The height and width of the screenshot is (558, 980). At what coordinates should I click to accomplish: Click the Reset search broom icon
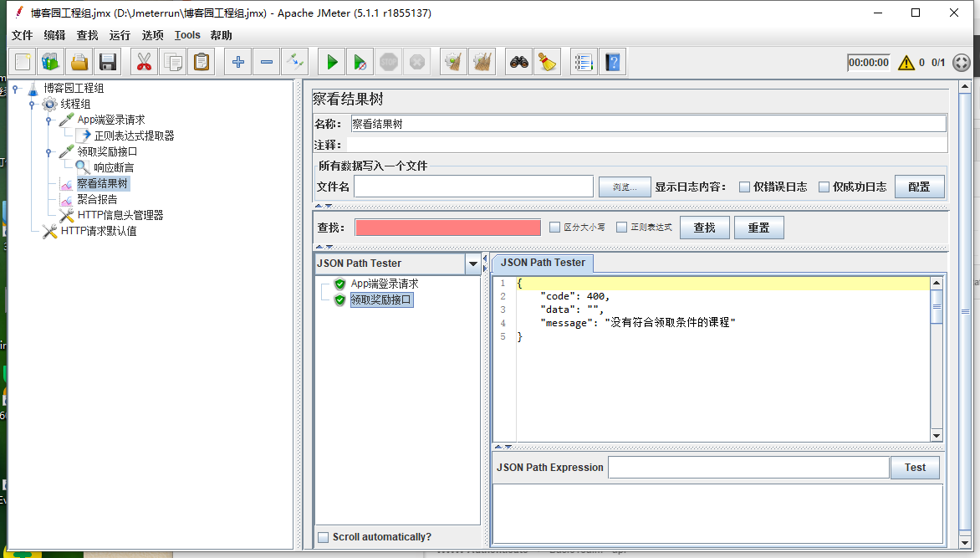tap(548, 62)
